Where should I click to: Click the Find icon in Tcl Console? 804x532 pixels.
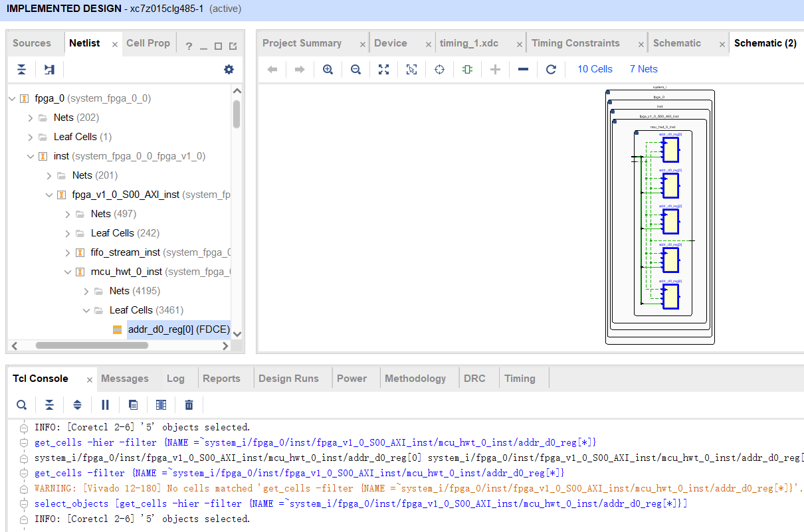point(21,404)
